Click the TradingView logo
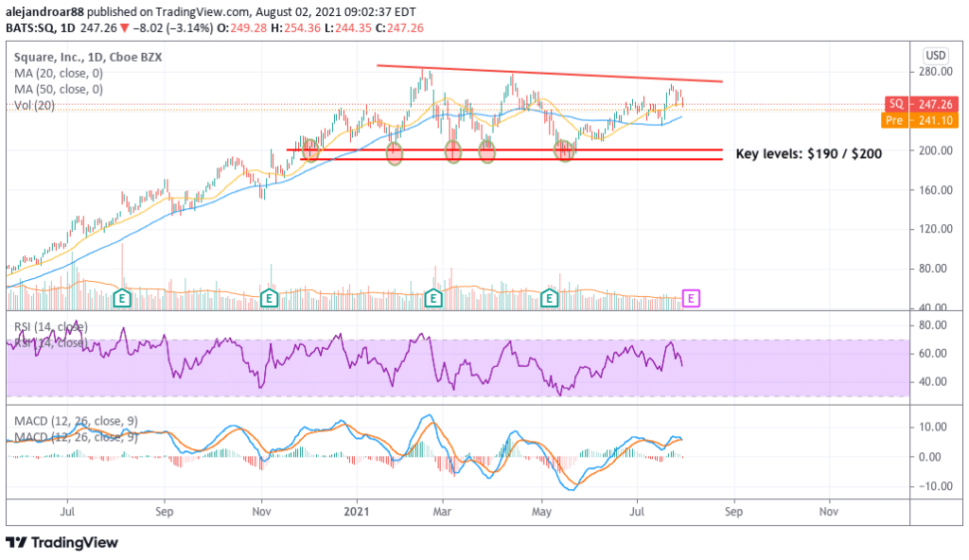 (x=62, y=542)
